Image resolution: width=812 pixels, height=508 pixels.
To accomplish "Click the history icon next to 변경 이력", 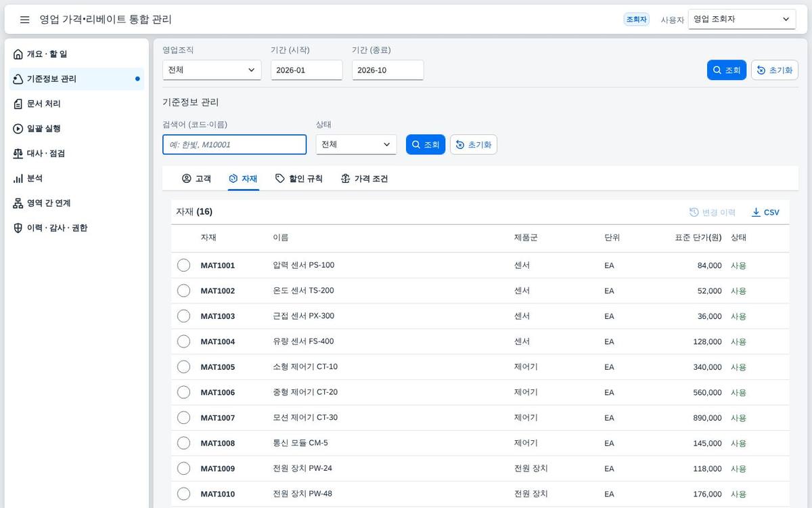I will 694,212.
